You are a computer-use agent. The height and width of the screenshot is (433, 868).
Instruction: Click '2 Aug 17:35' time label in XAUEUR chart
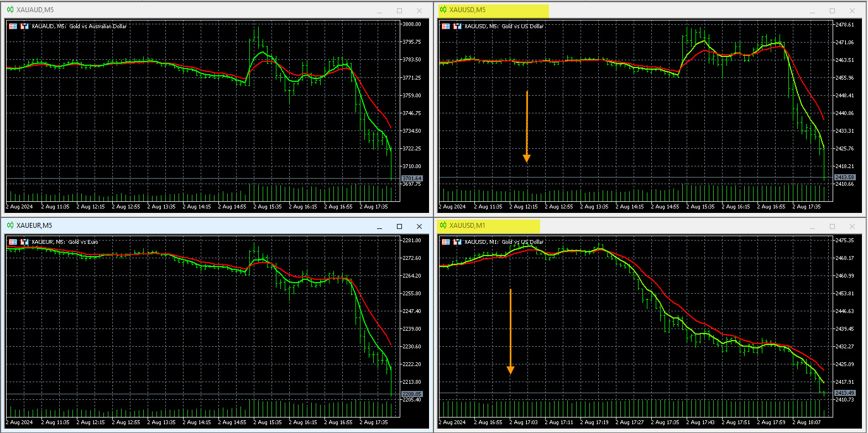click(x=374, y=422)
